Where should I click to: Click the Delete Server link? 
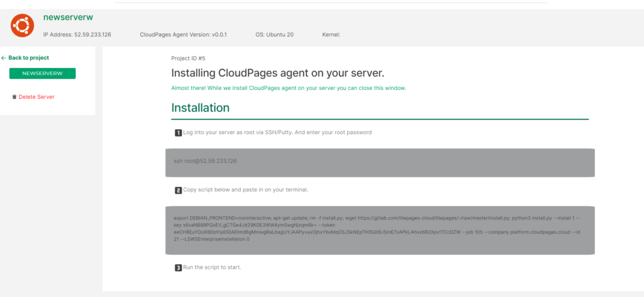point(36,97)
